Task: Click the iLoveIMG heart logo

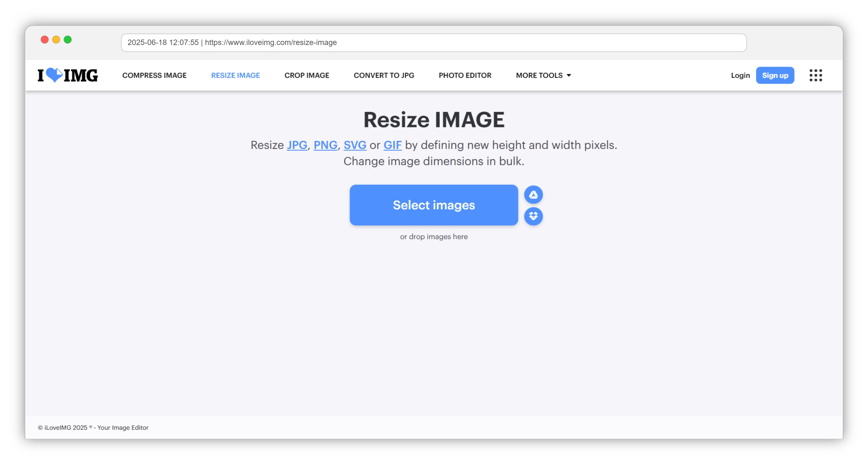Action: point(67,75)
